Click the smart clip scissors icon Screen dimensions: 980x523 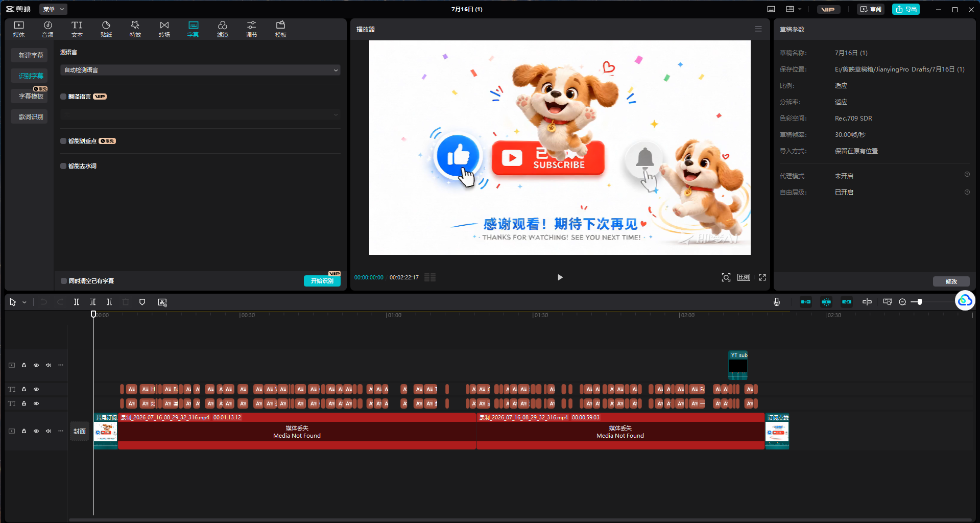(162, 302)
